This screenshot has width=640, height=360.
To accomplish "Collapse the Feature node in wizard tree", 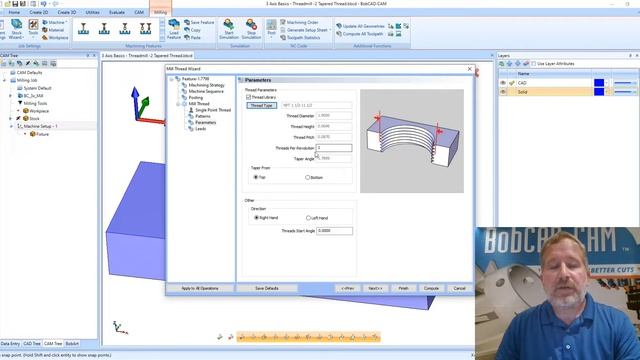I will point(172,79).
